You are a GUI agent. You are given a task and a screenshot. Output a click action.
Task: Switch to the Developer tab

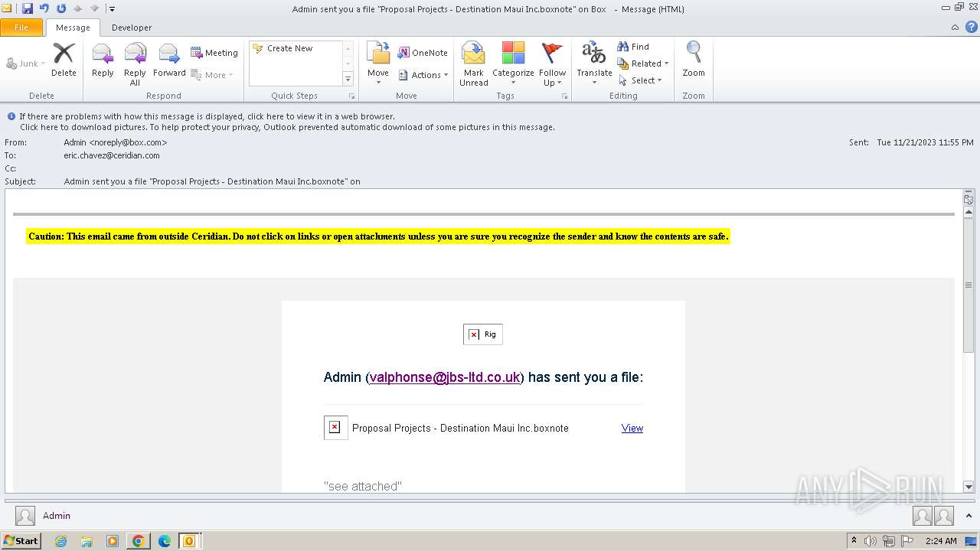132,28
